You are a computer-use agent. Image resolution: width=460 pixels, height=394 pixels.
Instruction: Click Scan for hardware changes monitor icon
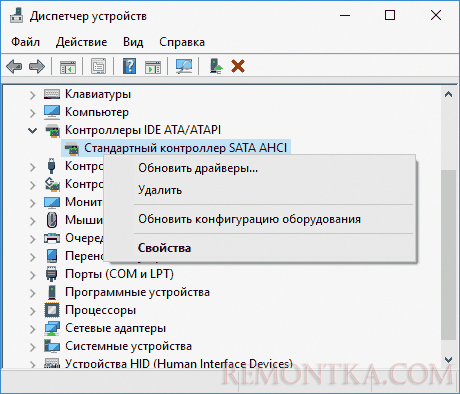coord(184,66)
